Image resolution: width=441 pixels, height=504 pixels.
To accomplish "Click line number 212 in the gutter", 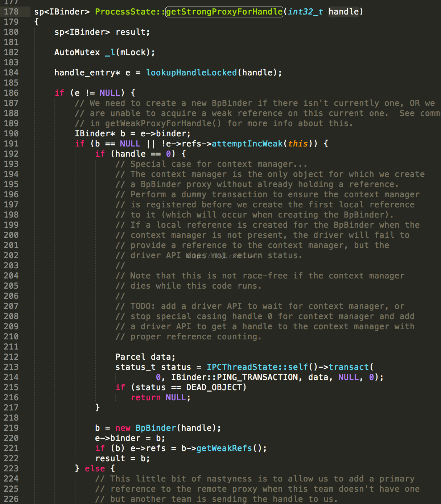I will tap(11, 357).
